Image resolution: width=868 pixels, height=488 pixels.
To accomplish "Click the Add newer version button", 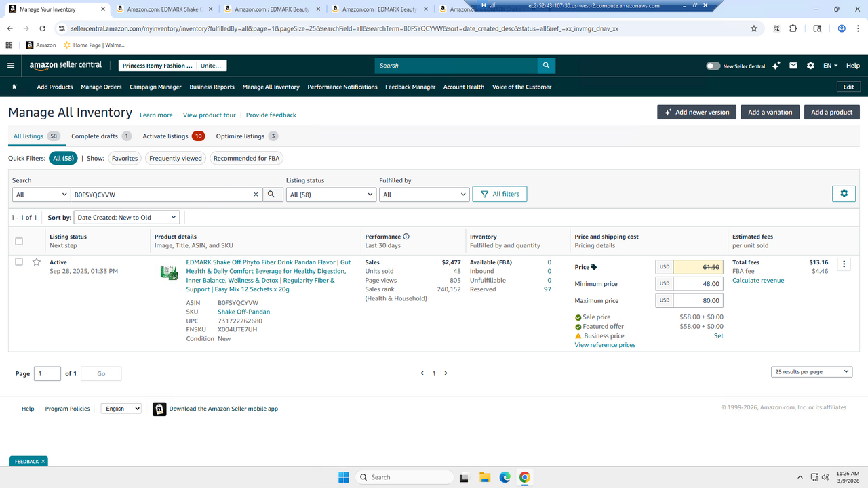I will pyautogui.click(x=696, y=112).
